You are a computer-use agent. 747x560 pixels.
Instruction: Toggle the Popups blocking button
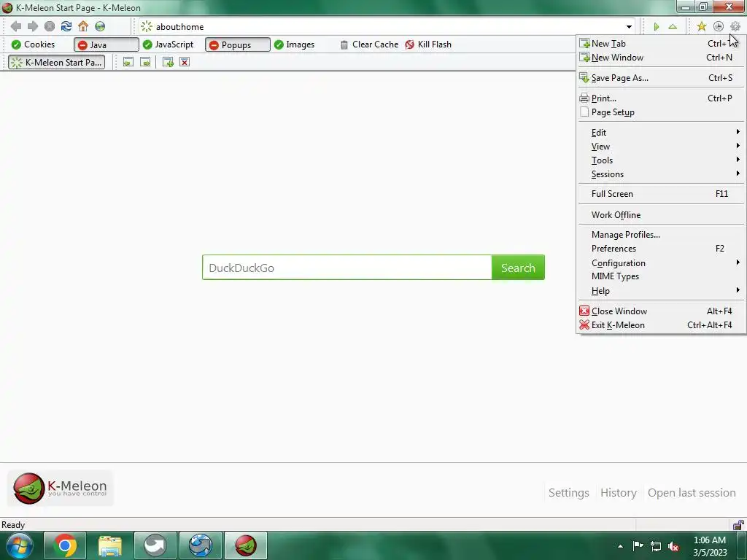click(x=237, y=44)
